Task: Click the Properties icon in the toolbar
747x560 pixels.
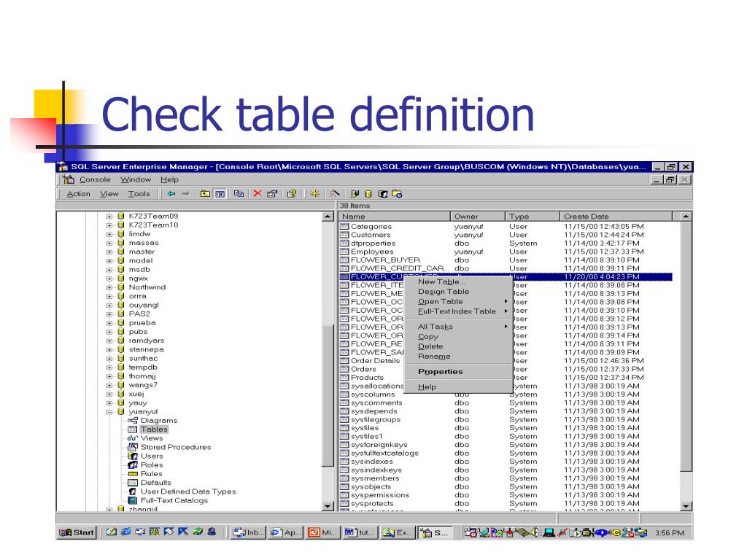Action: click(x=273, y=194)
